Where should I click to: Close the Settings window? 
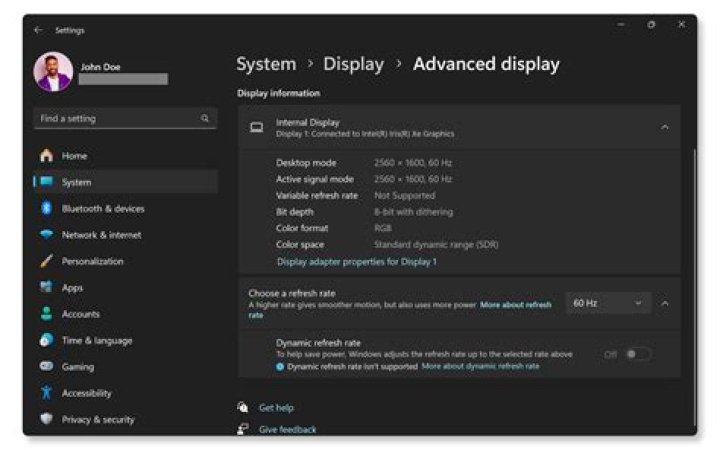(x=681, y=24)
